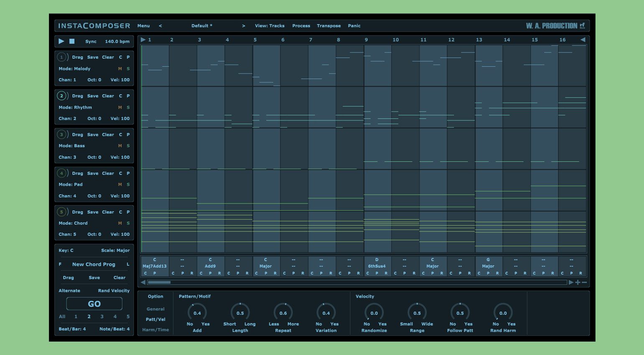Zoom out with the minus icon
This screenshot has height=355, width=644.
point(584,283)
